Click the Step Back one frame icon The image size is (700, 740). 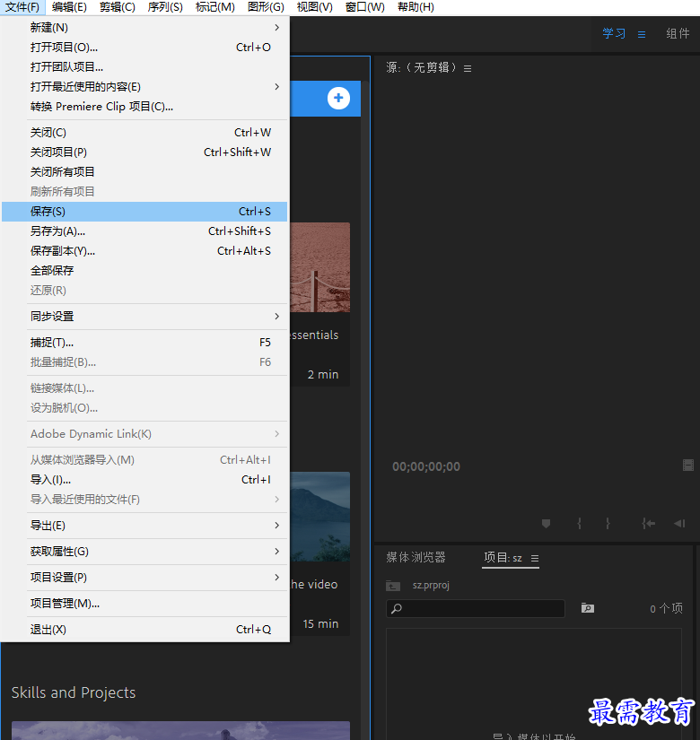679,523
